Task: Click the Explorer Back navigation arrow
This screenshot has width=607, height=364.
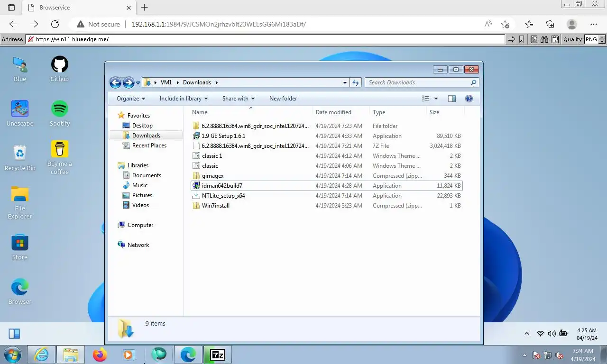Action: (115, 82)
